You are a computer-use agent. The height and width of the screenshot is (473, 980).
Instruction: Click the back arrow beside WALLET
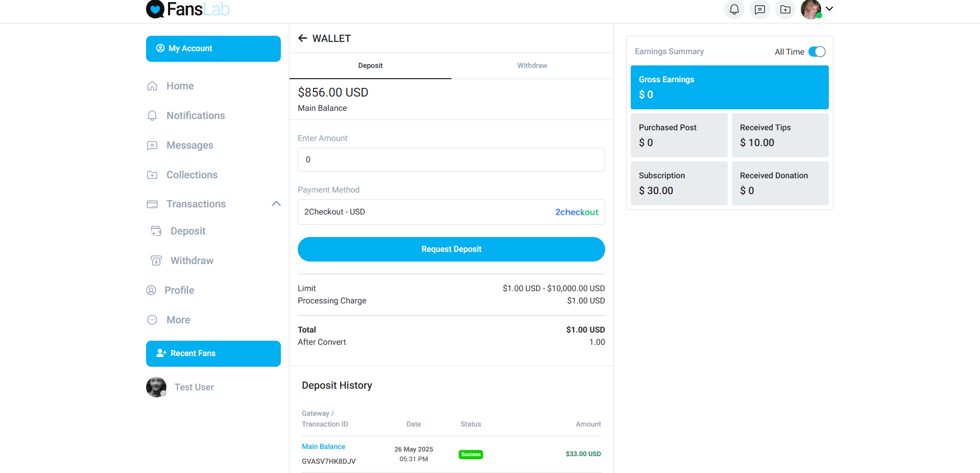click(302, 38)
